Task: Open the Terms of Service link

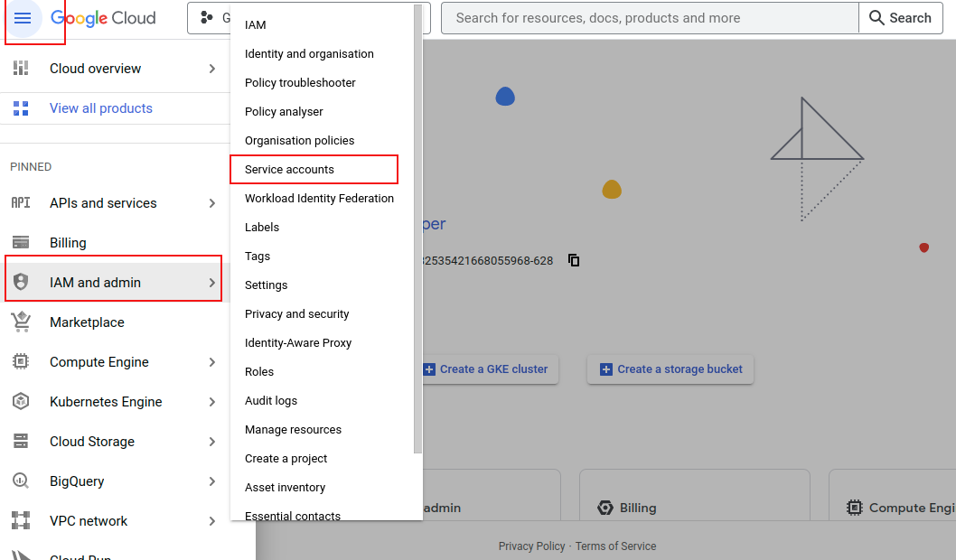Action: click(x=615, y=546)
